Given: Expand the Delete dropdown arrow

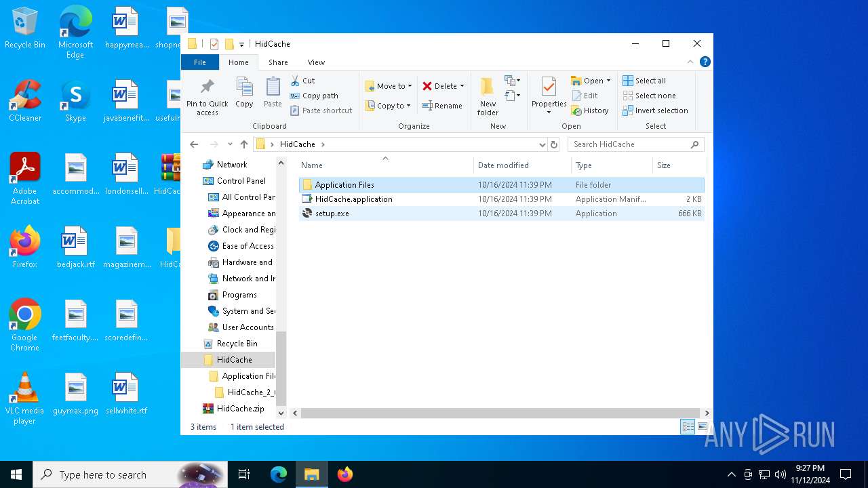Looking at the screenshot, I should click(462, 86).
